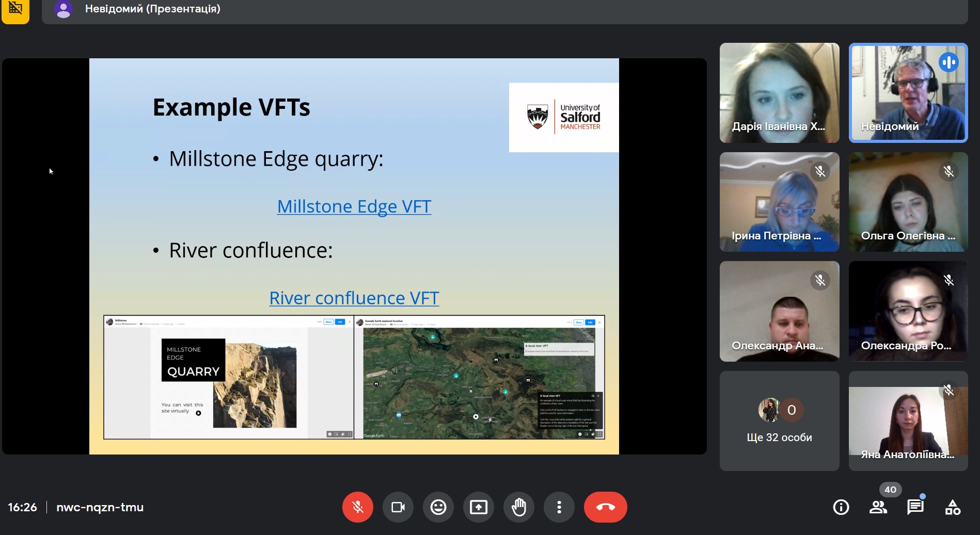Screen dimensions: 980x535
Task: Open the emoji reactions panel
Action: point(438,507)
